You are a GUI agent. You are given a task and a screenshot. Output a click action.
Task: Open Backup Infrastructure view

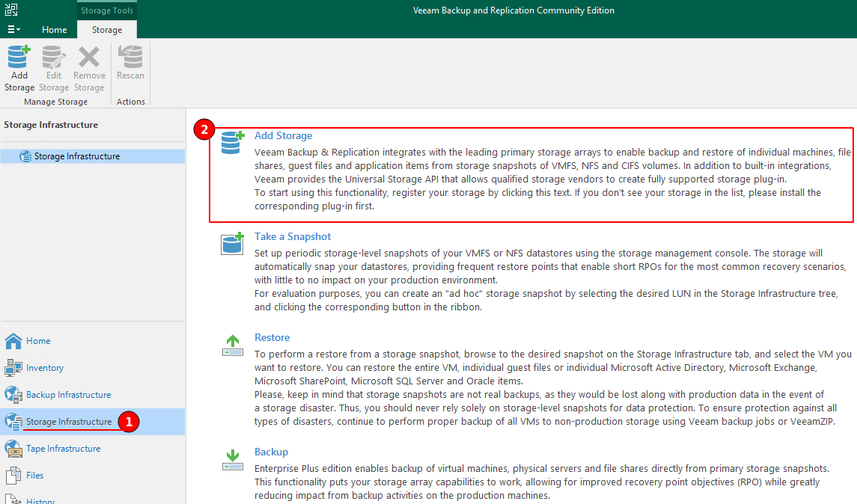pos(68,395)
